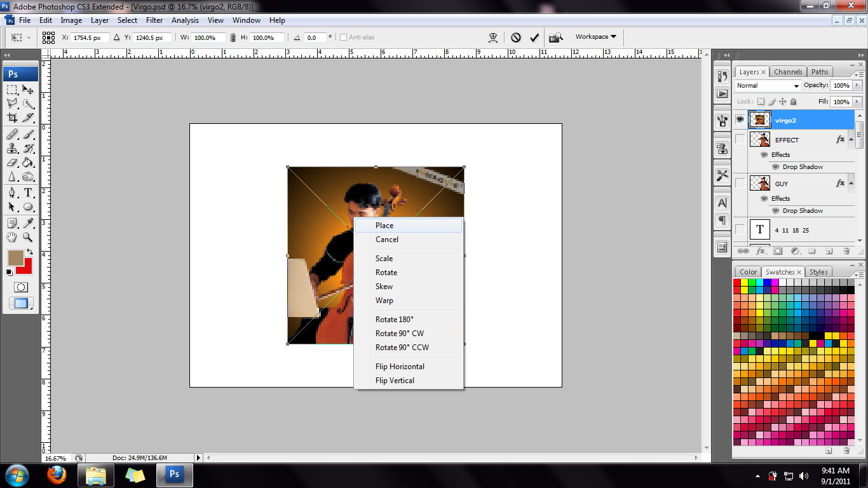
Task: Cancel the transform with the no-entry icon
Action: (x=516, y=37)
